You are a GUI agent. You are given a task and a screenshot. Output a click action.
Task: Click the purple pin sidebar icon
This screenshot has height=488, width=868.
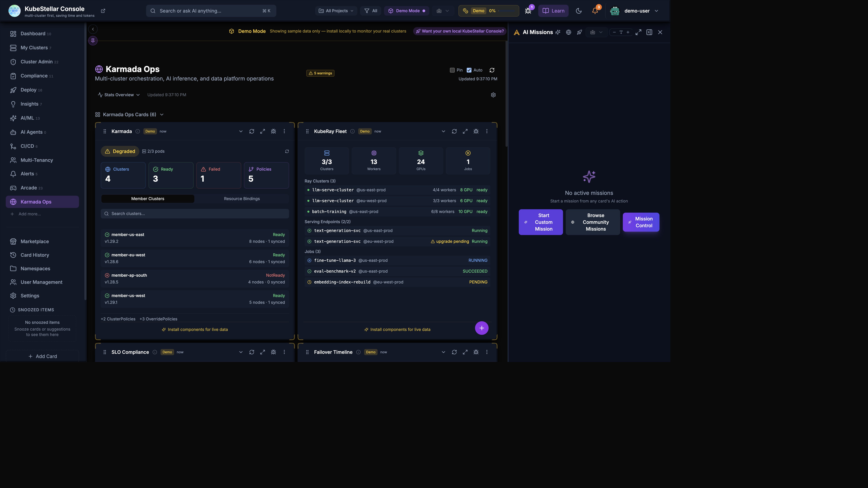point(93,41)
